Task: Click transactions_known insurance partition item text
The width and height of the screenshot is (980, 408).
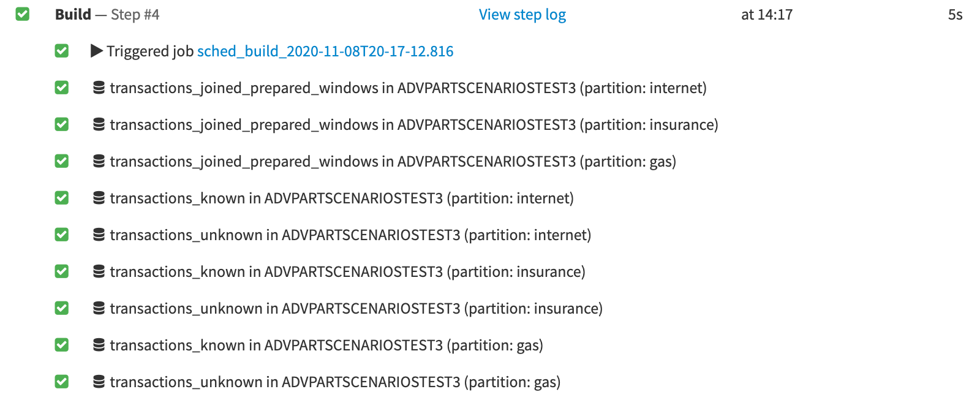Action: coord(347,272)
